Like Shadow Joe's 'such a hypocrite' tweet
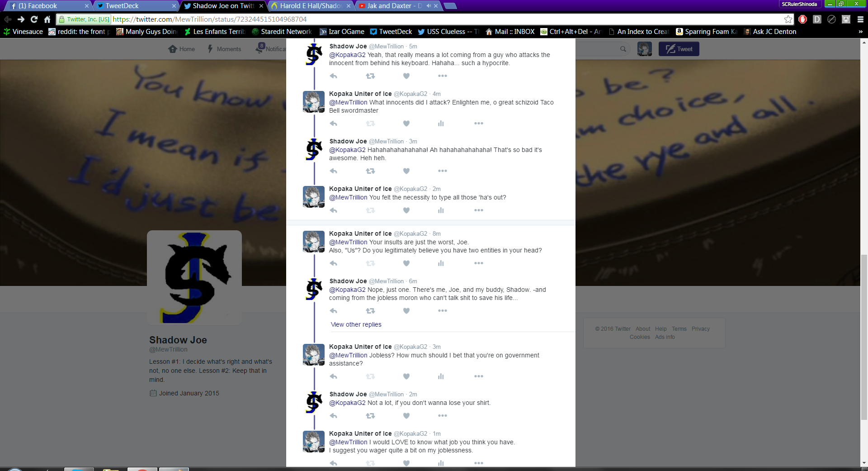The image size is (868, 471). pos(406,76)
